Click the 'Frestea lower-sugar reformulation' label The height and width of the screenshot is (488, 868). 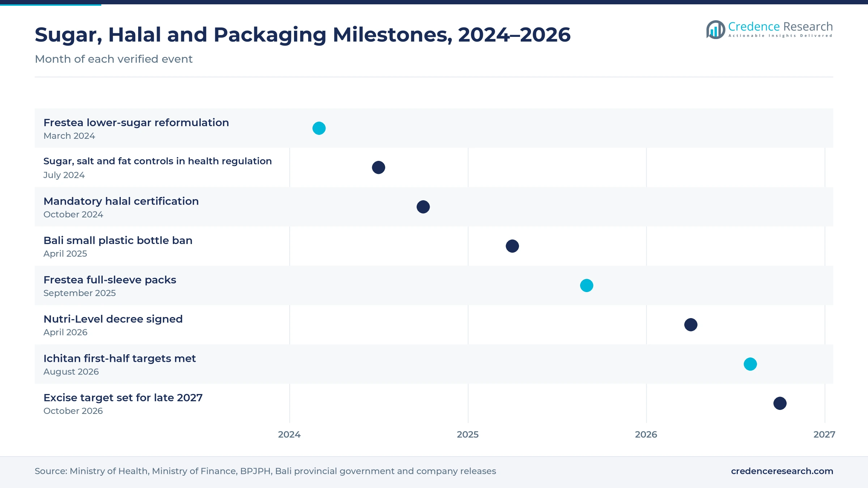point(136,123)
